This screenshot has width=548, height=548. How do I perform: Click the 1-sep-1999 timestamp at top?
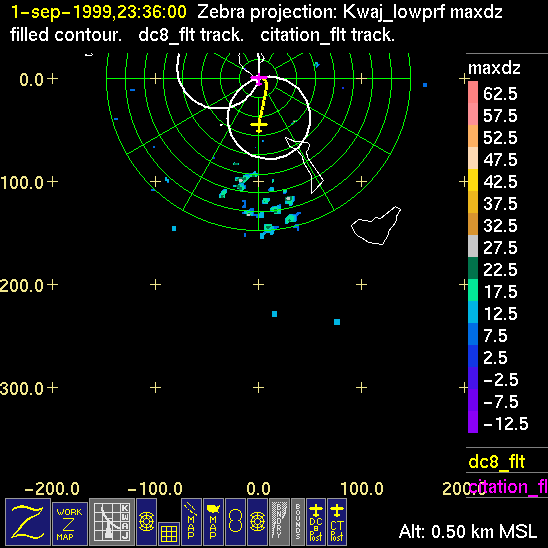tap(99, 12)
